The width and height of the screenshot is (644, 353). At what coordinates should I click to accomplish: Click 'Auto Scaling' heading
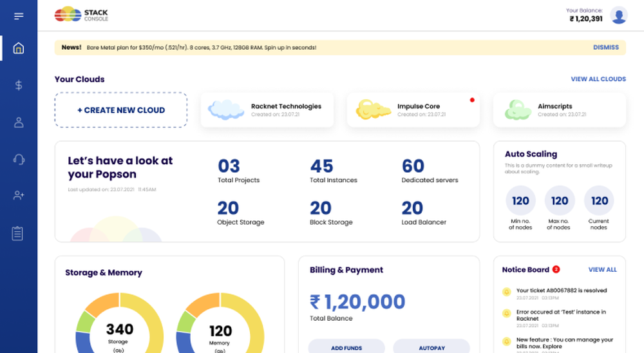click(x=531, y=154)
